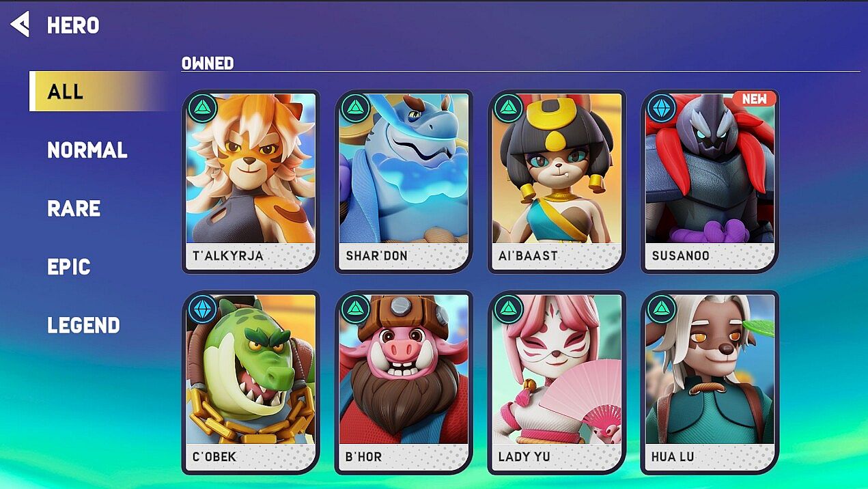The height and width of the screenshot is (489, 868).
Task: Choose the LADY YU hero card
Action: [557, 382]
